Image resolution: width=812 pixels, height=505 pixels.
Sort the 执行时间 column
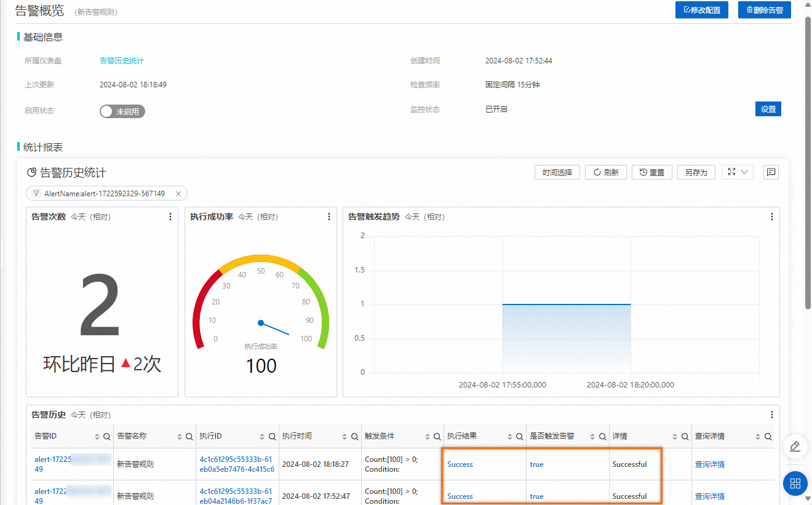click(x=344, y=436)
